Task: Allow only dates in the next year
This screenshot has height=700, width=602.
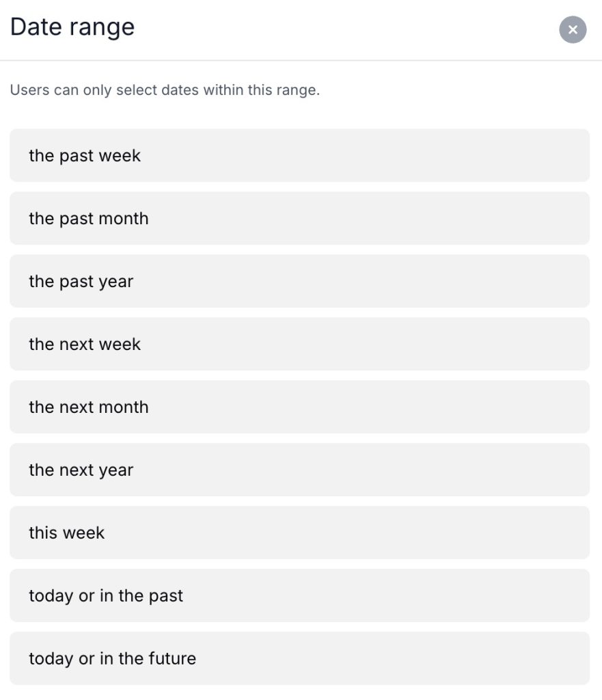Action: click(x=299, y=470)
